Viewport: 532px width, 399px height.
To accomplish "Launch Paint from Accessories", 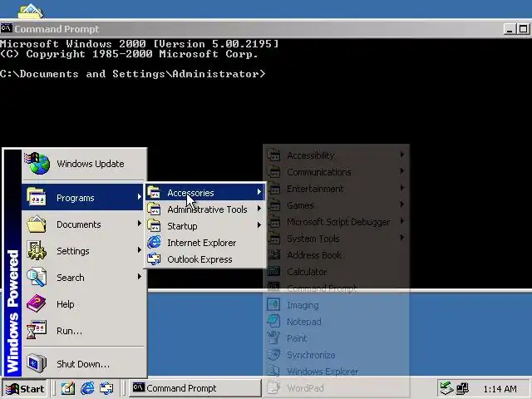I will [x=336, y=338].
